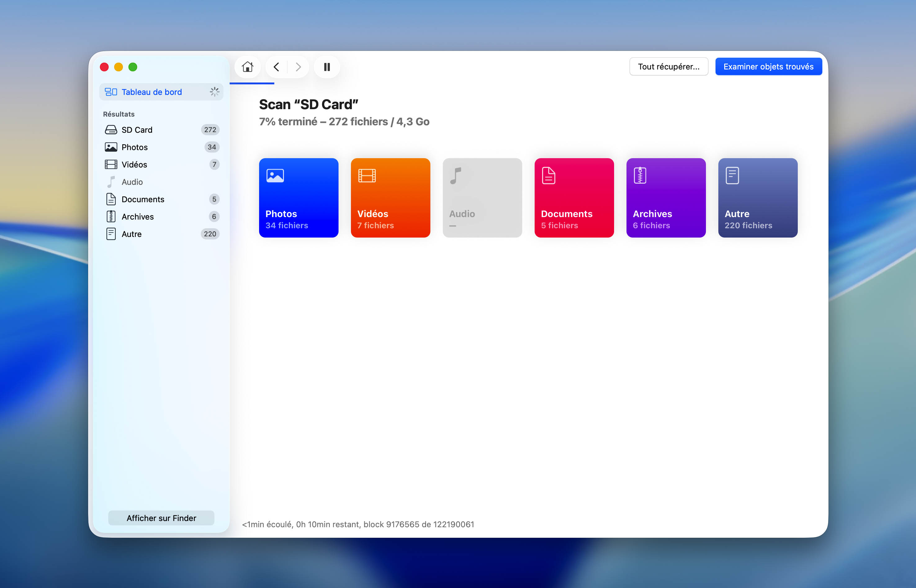Click the Vidéos film icon in sidebar

coord(111,165)
